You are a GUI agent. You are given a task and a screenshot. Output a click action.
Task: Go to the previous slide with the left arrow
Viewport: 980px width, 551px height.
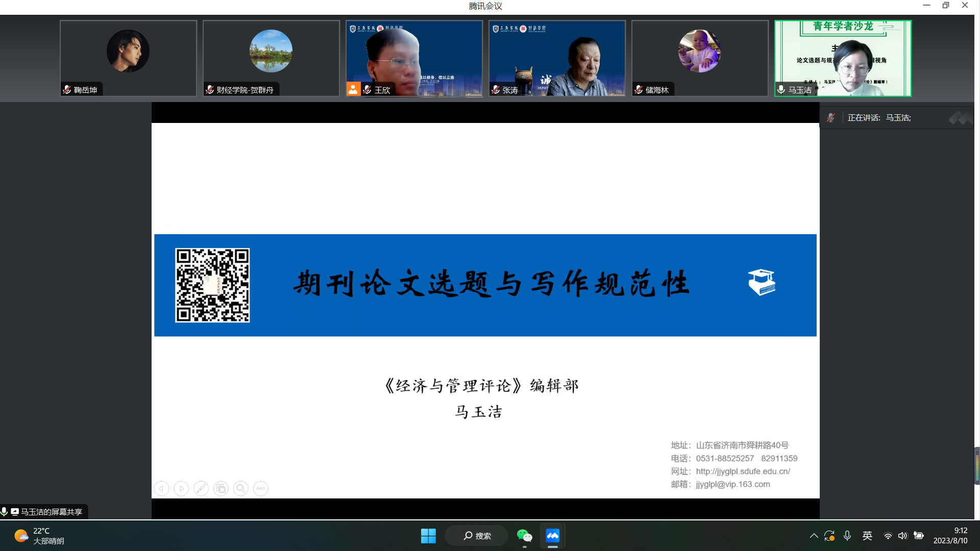pyautogui.click(x=161, y=488)
